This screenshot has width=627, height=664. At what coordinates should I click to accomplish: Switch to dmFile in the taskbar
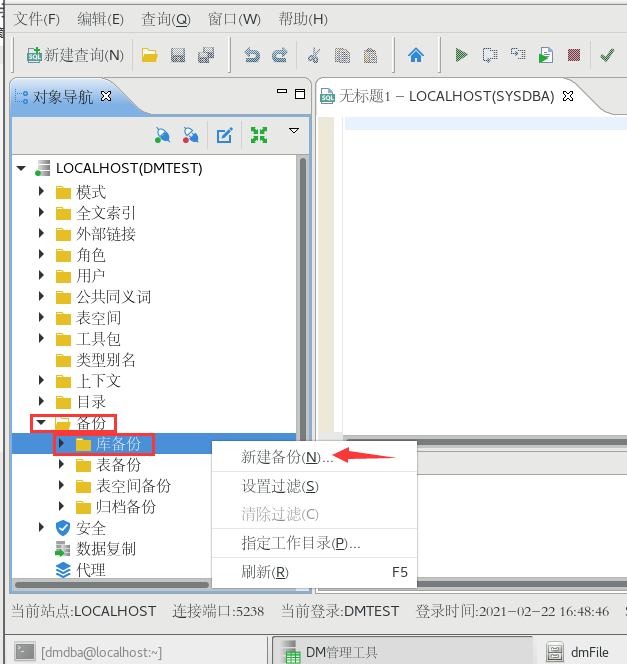click(578, 652)
